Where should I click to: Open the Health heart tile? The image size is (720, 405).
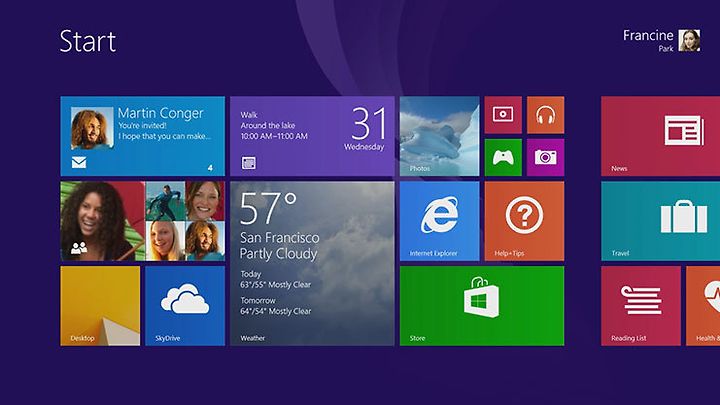point(703,306)
